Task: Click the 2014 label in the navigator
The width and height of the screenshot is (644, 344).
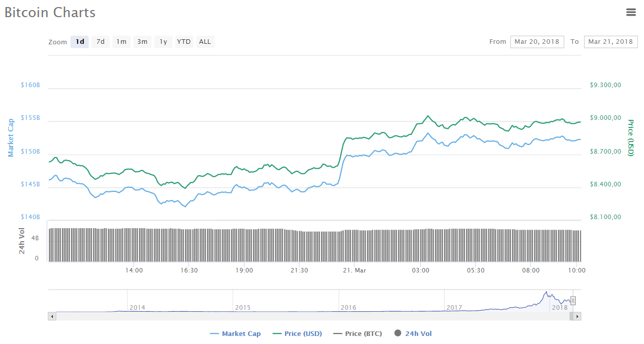Action: (137, 307)
